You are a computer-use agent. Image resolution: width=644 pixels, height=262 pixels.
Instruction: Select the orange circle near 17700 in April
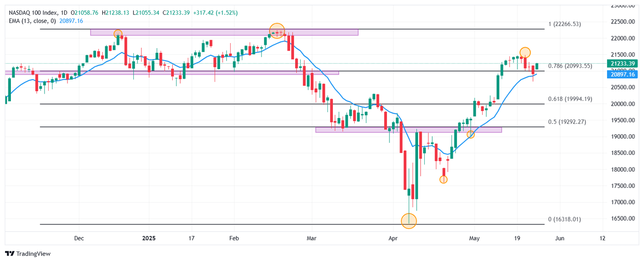[x=443, y=180]
